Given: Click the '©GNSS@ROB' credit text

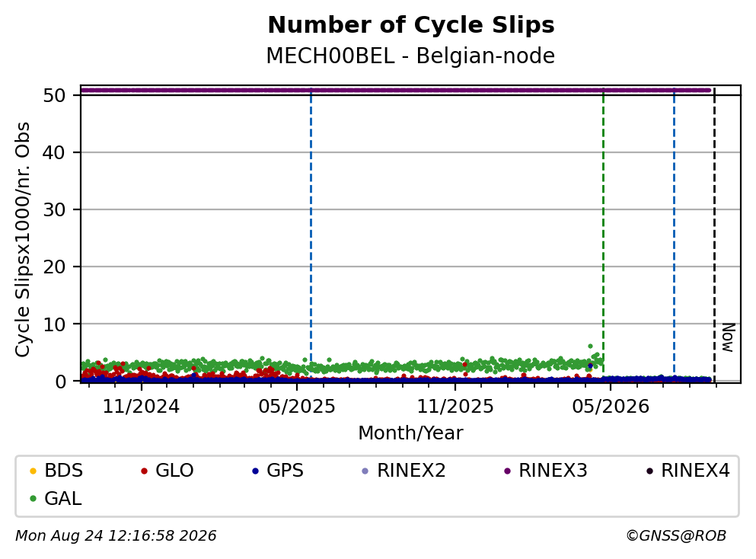Looking at the screenshot, I should (676, 536).
